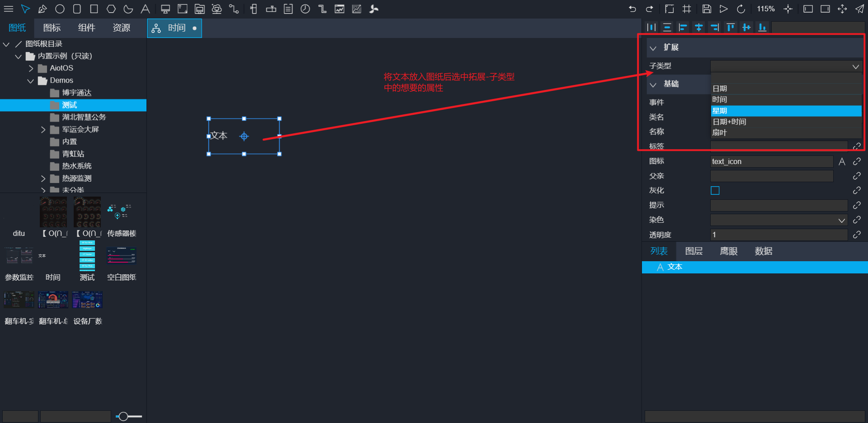
Task: Select the fan blade component icon
Action: [374, 9]
